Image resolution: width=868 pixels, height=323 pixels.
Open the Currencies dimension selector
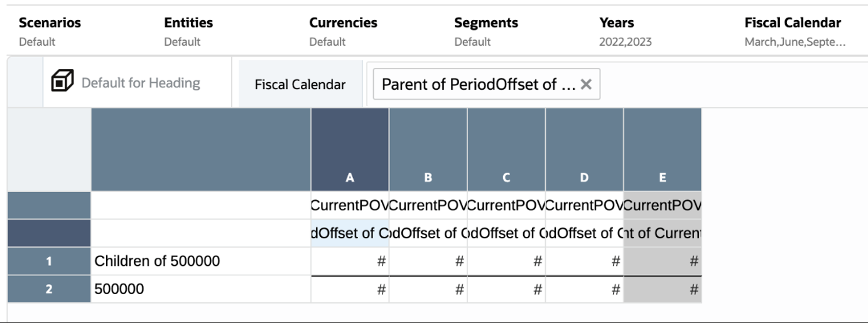[x=343, y=31]
